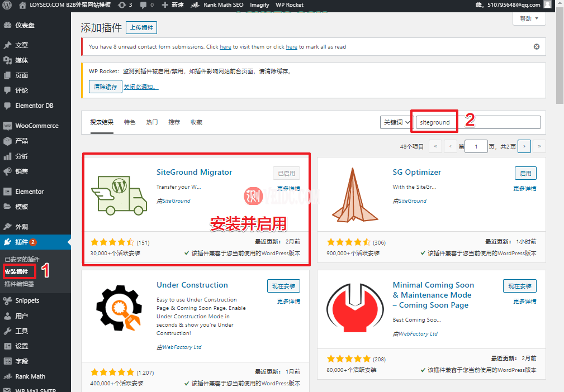Open Plugin Editor (插件编辑器) submenu
564x392 pixels.
[19, 284]
